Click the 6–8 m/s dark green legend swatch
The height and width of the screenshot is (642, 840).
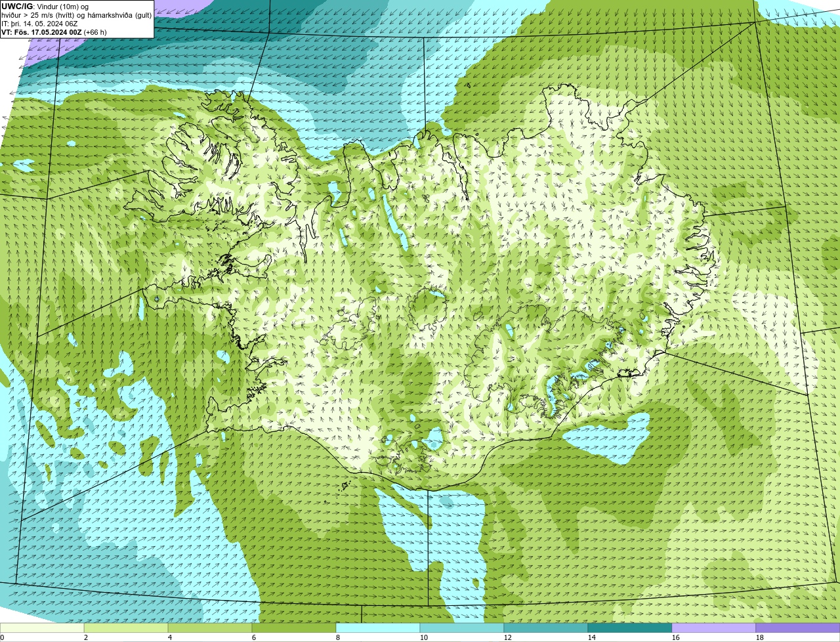294,628
